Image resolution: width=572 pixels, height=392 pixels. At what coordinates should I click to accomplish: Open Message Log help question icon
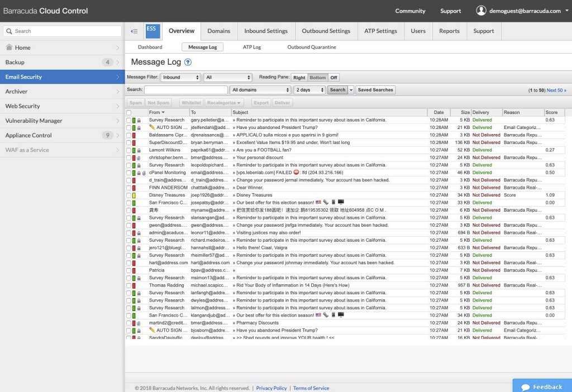point(188,62)
